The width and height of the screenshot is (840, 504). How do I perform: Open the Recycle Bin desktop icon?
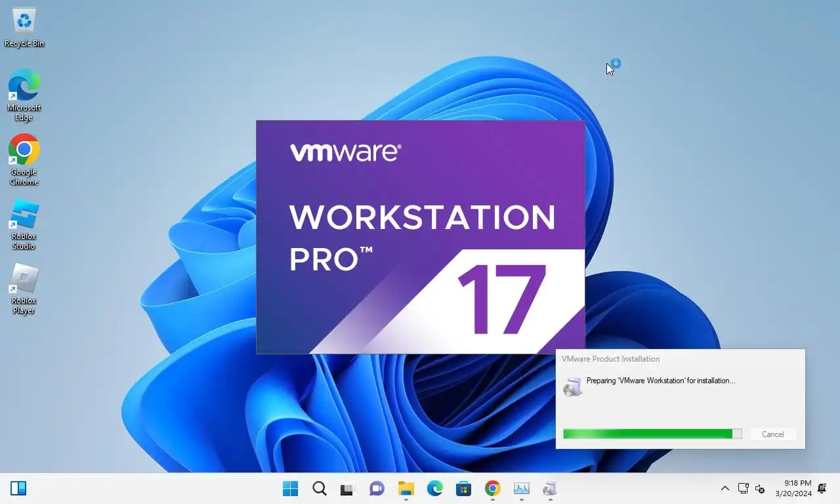tap(24, 28)
